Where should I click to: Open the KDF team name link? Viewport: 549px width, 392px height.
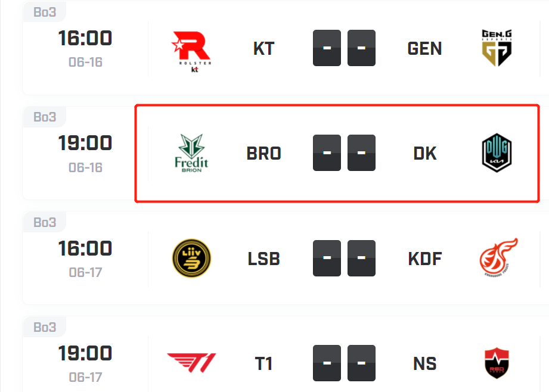pos(424,259)
